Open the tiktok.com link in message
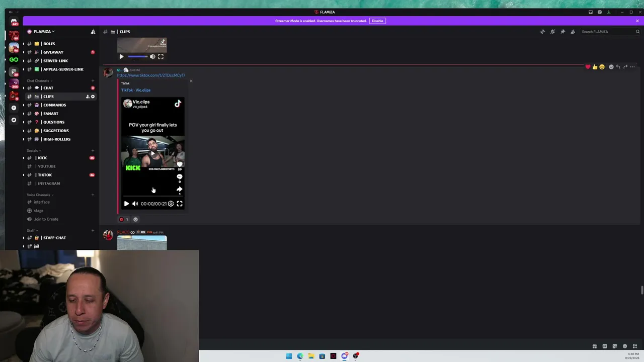The width and height of the screenshot is (644, 362). [151, 75]
